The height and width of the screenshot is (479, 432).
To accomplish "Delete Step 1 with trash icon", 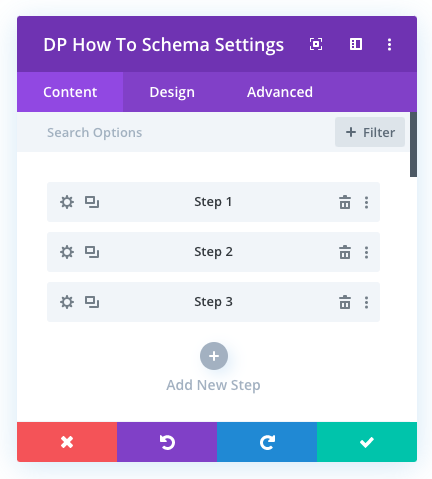I will coord(345,202).
